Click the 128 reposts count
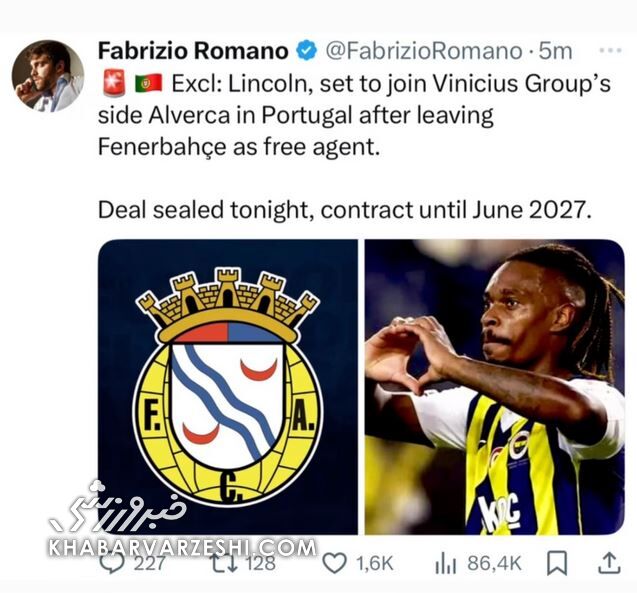 (260, 564)
